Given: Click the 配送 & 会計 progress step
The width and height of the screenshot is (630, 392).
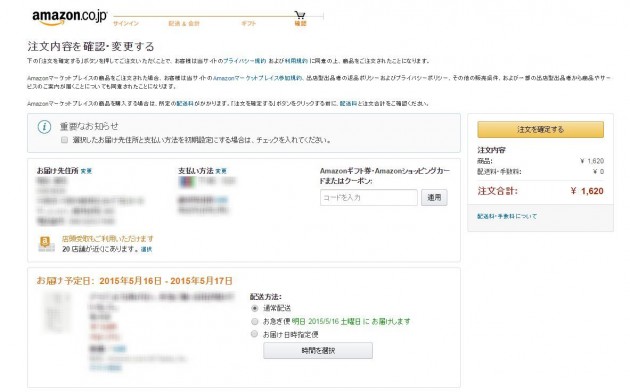Looking at the screenshot, I should [184, 23].
